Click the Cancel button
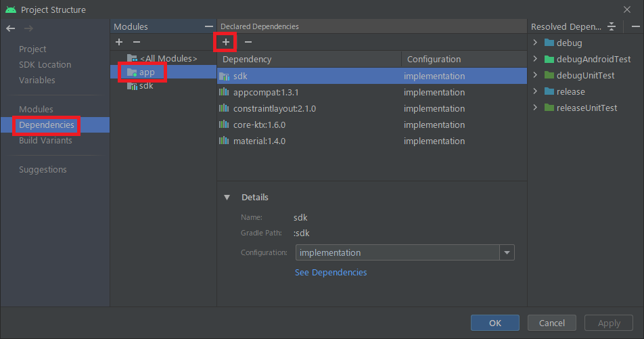Image resolution: width=644 pixels, height=339 pixels. 551,323
